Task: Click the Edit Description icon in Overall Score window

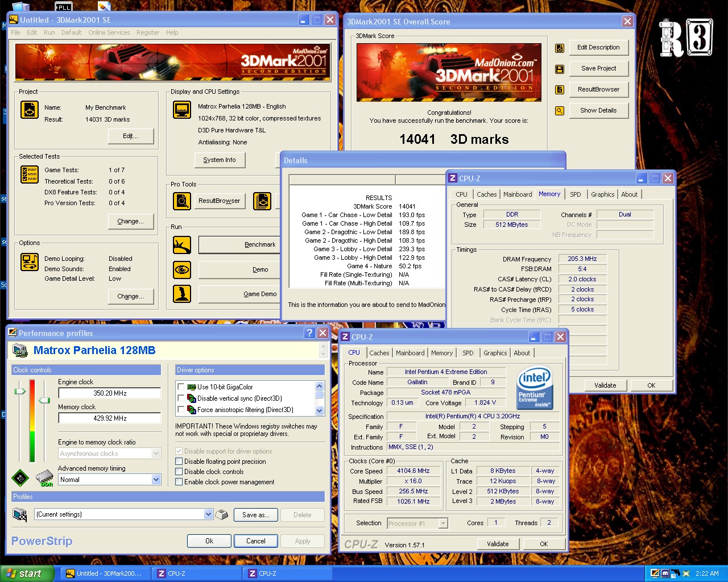Action: (560, 48)
